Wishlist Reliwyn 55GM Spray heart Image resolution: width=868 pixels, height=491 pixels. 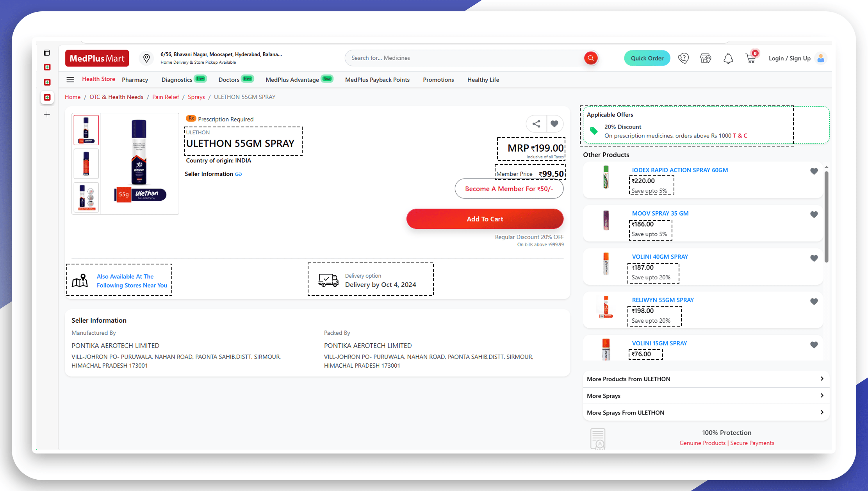[x=814, y=302]
